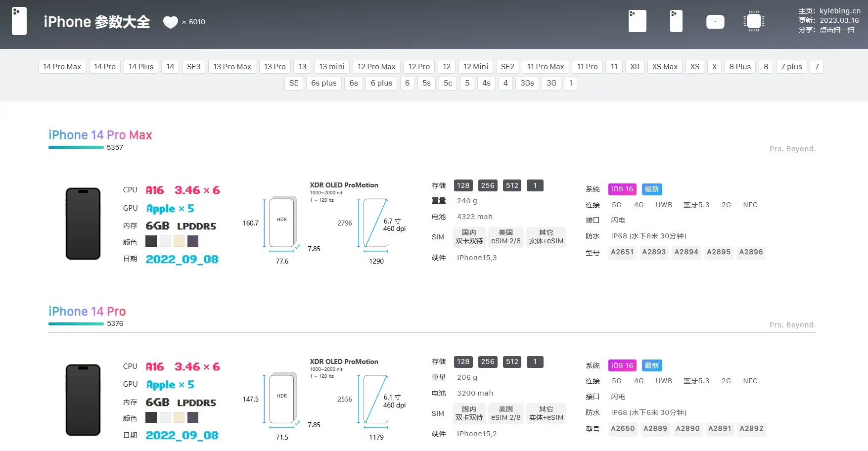Open the Mac mini style icon in header
The height and width of the screenshot is (451, 868).
click(715, 22)
